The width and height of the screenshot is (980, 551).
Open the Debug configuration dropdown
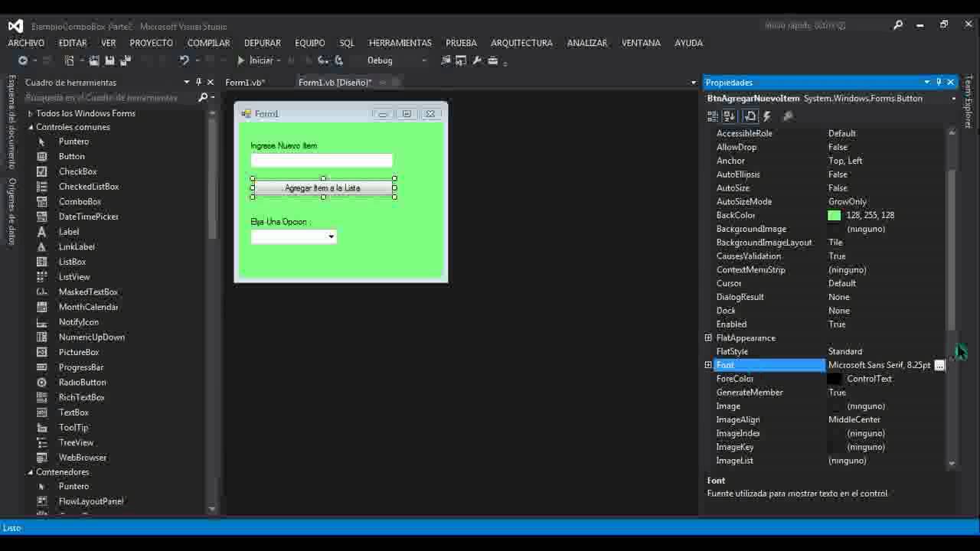click(x=423, y=60)
